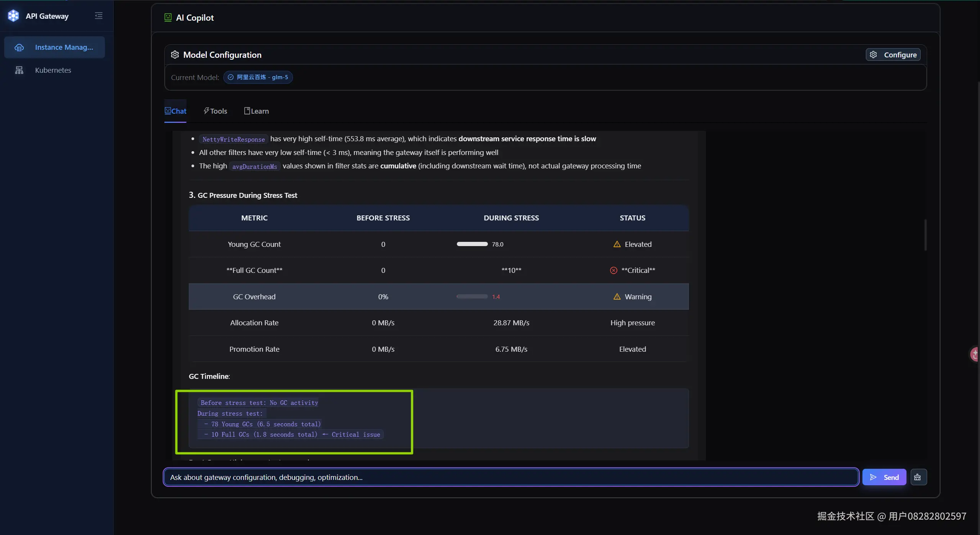Click the AI Copilot robot icon
980x535 pixels.
168,18
